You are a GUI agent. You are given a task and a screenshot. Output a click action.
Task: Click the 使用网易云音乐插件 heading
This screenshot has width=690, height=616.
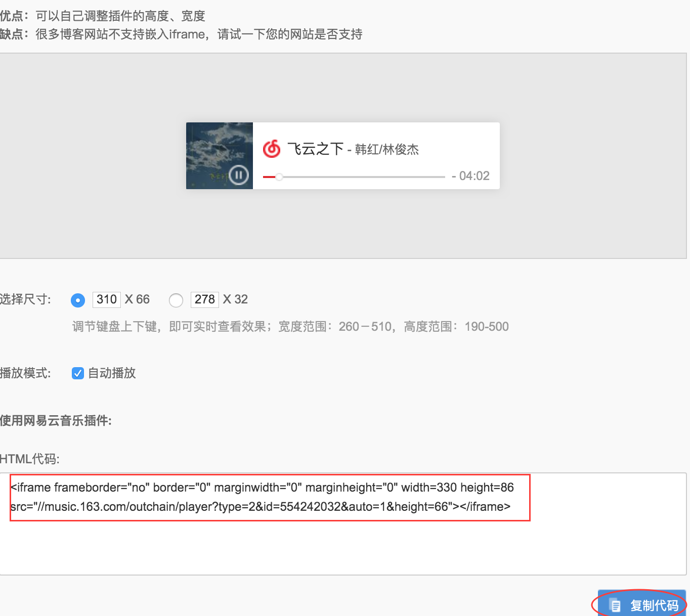pyautogui.click(x=56, y=421)
